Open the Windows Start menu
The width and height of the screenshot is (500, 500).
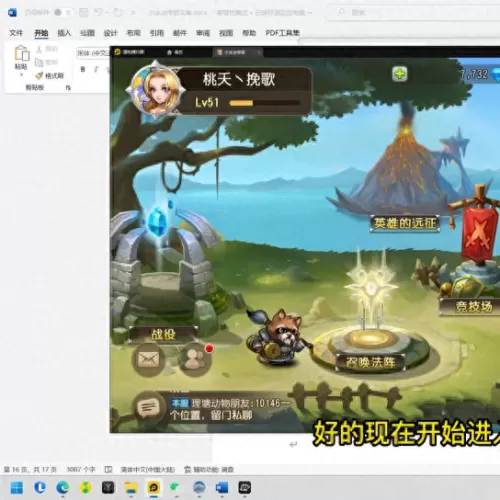tap(17, 488)
